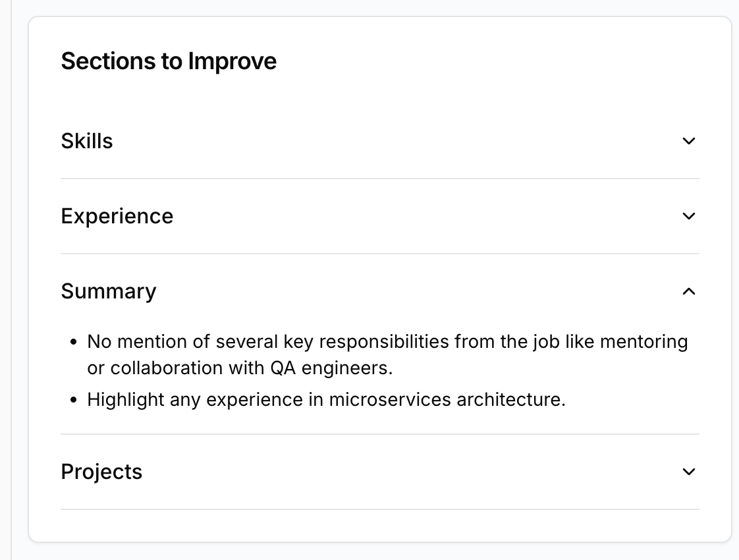Viewport: 739px width, 560px height.
Task: Click the "Sections to Improve" heading
Action: click(x=169, y=61)
